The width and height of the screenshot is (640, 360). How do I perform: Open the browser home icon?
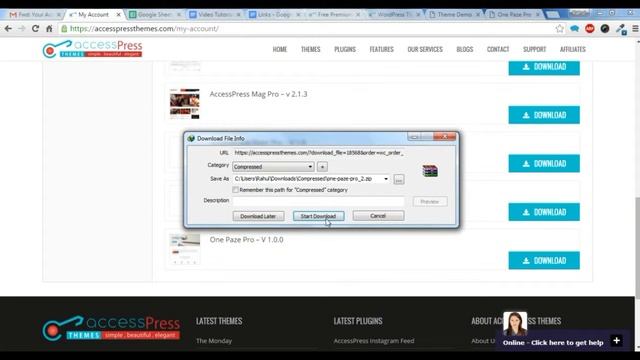pyautogui.click(x=49, y=29)
